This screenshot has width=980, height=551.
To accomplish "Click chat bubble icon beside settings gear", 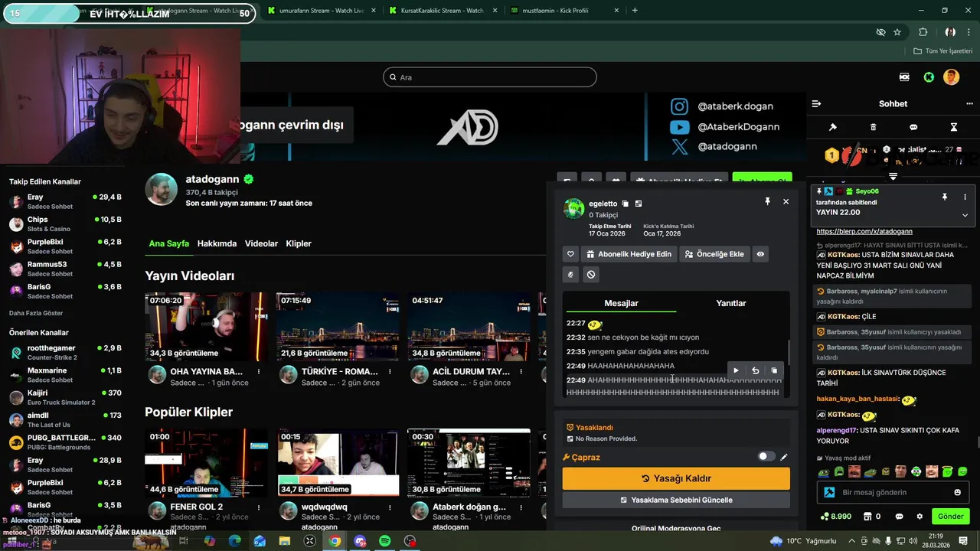I will coord(900,517).
